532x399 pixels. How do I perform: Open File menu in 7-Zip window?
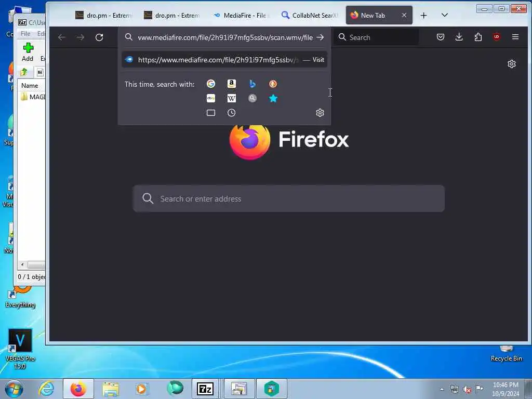point(25,34)
